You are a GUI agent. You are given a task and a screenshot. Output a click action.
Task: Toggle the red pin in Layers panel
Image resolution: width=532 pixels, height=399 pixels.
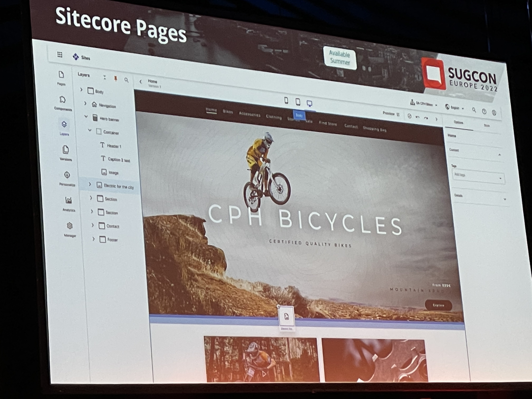click(116, 78)
